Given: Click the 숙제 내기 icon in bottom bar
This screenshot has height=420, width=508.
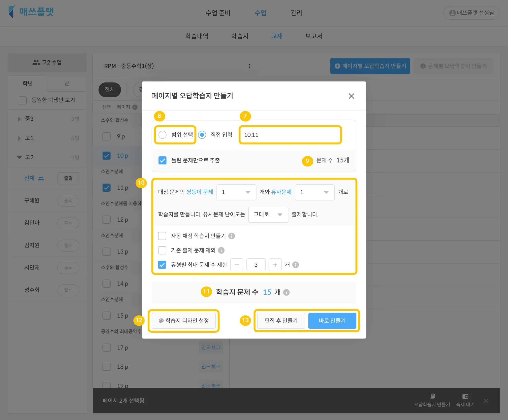Looking at the screenshot, I should pyautogui.click(x=465, y=396).
